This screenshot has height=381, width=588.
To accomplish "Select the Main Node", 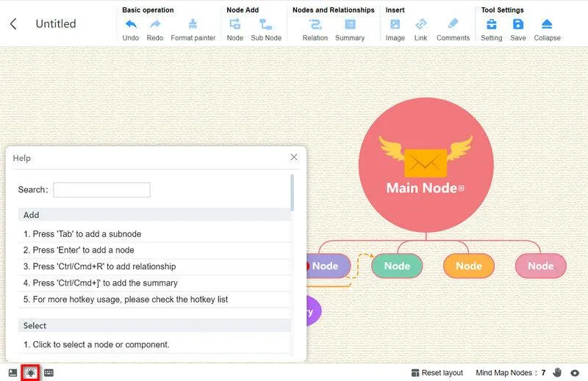I will [426, 165].
